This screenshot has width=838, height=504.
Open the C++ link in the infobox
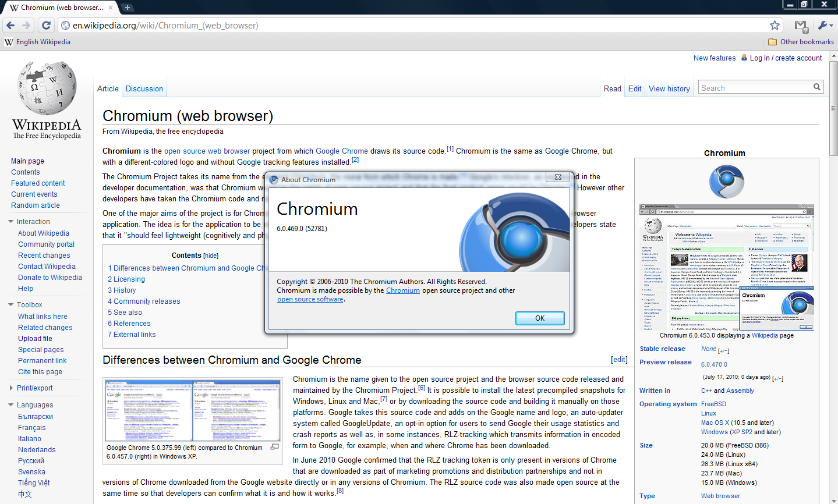(706, 391)
